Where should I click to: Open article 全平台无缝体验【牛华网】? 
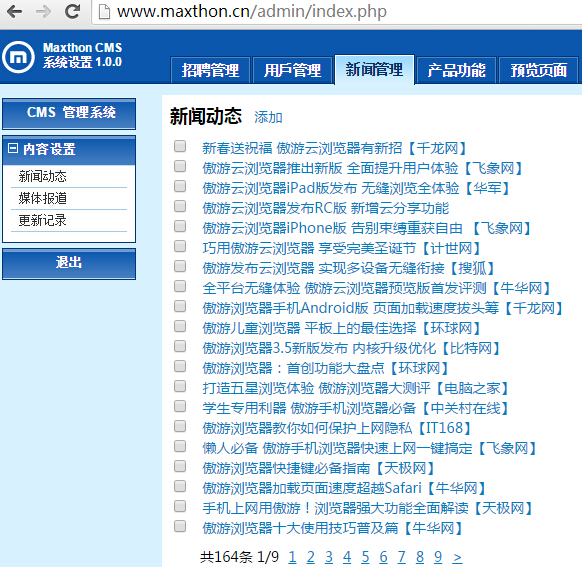pyautogui.click(x=377, y=288)
